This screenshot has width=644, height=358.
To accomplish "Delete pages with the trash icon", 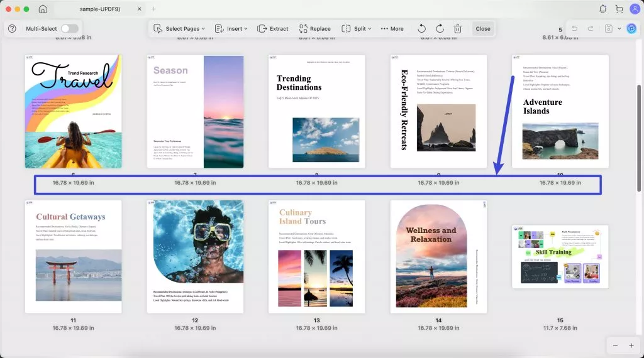I will [458, 29].
